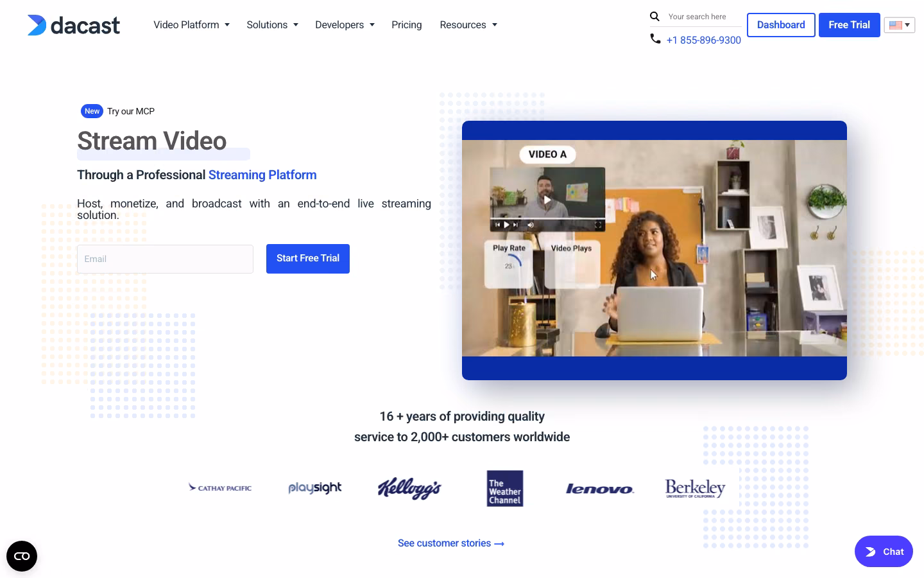Screen dimensions: 924x578
Task: Open the US flag language selector
Action: click(900, 25)
